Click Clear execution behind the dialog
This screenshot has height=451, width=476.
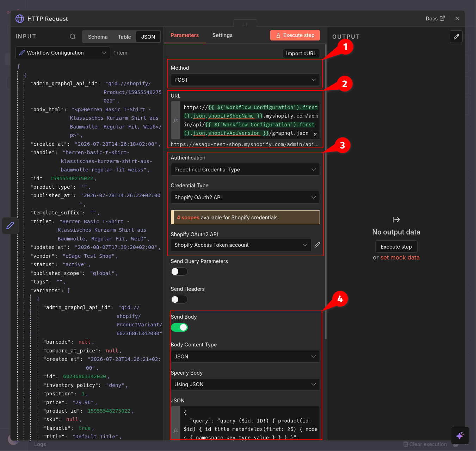click(x=425, y=444)
